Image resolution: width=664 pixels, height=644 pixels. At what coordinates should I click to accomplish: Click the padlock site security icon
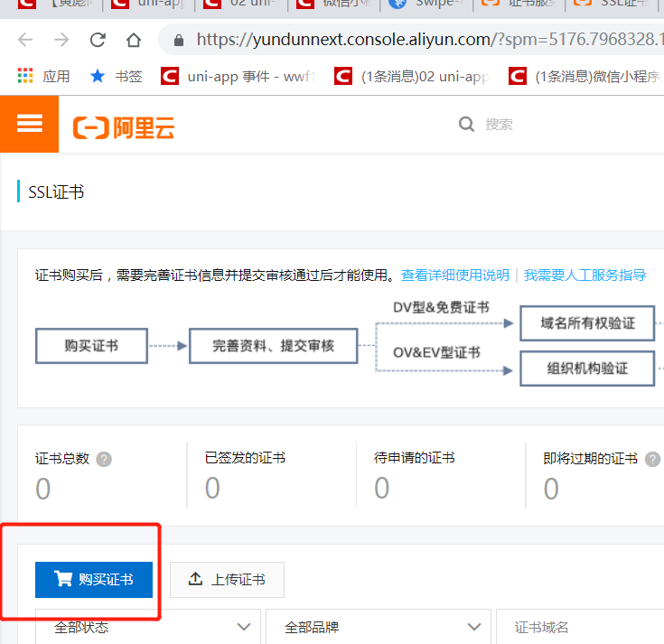point(179,41)
